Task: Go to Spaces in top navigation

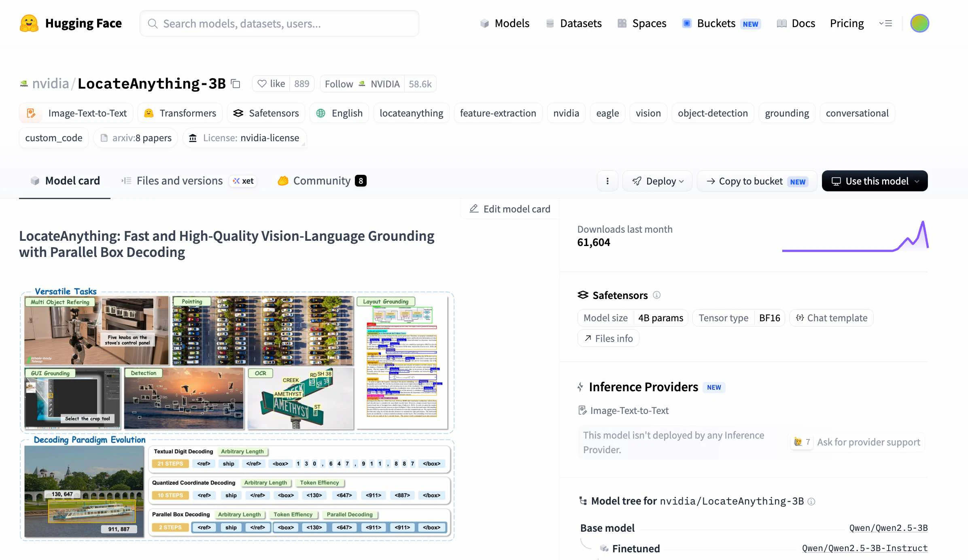Action: tap(642, 23)
